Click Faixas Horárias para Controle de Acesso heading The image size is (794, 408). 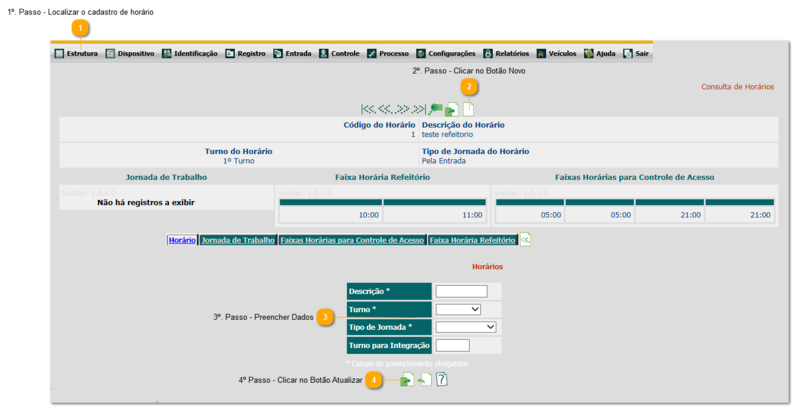pyautogui.click(x=634, y=177)
